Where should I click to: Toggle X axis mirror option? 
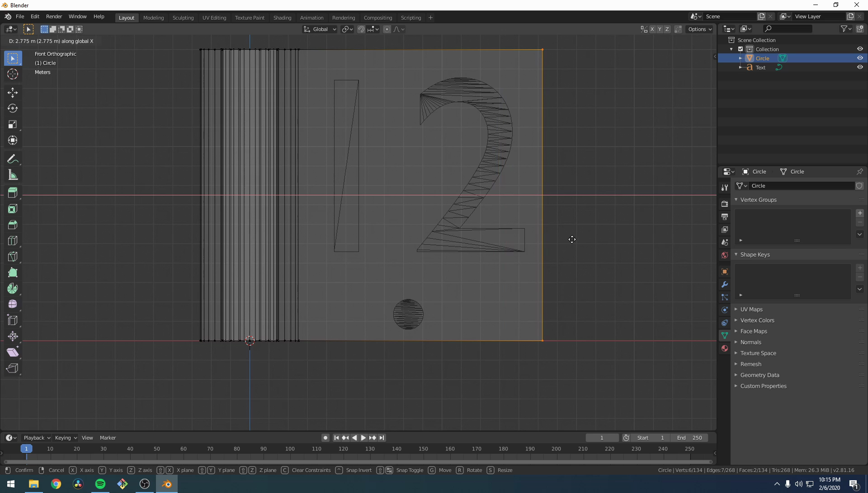pyautogui.click(x=652, y=29)
